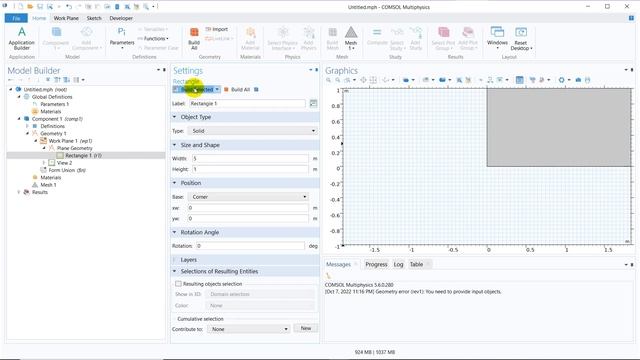Open the Type dropdown showing Solid

253,131
